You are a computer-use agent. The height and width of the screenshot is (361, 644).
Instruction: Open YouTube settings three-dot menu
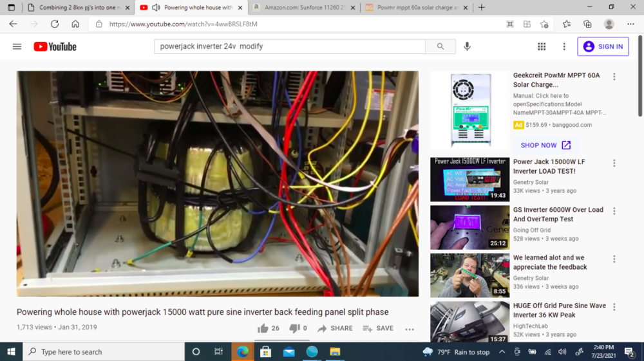pyautogui.click(x=564, y=46)
